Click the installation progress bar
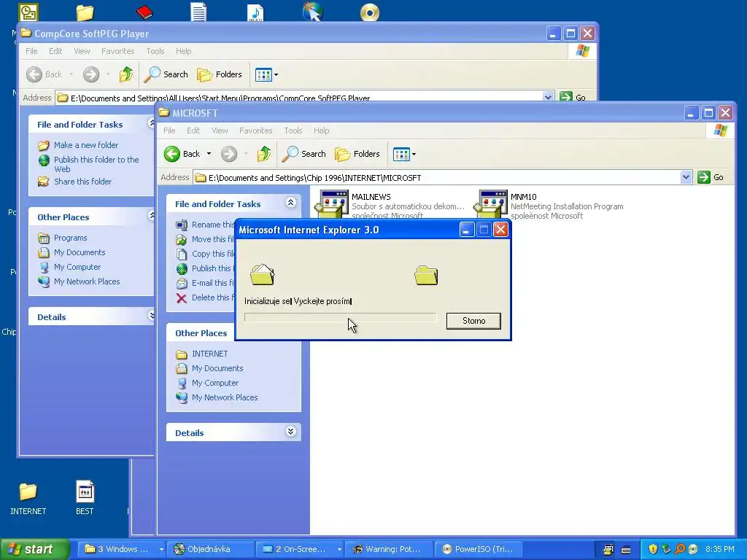Viewport: 747px width, 560px height. click(x=340, y=317)
